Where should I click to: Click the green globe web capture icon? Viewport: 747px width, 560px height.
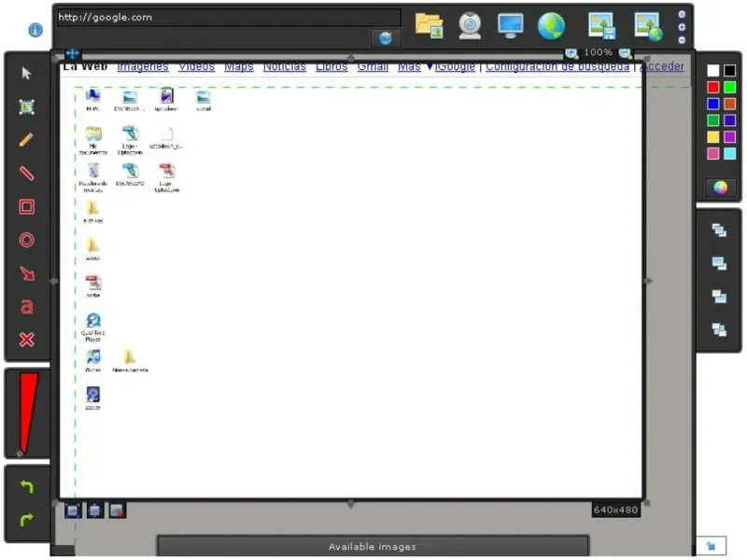tap(551, 26)
